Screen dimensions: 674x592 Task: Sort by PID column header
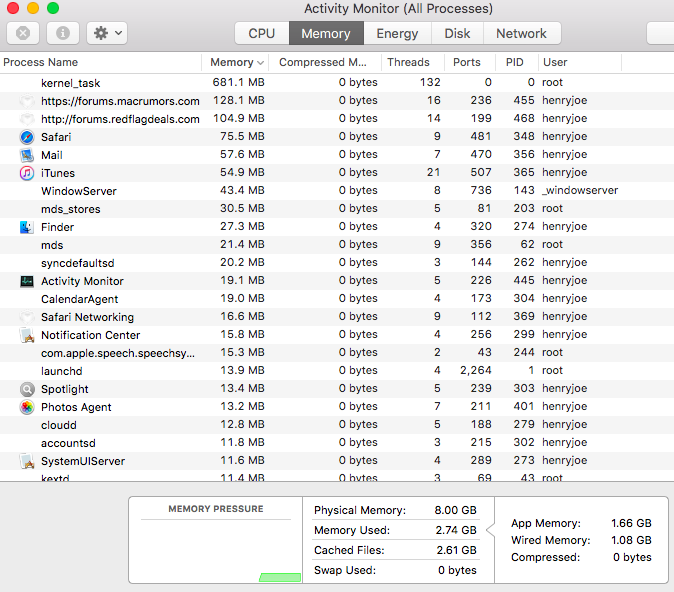[x=516, y=62]
